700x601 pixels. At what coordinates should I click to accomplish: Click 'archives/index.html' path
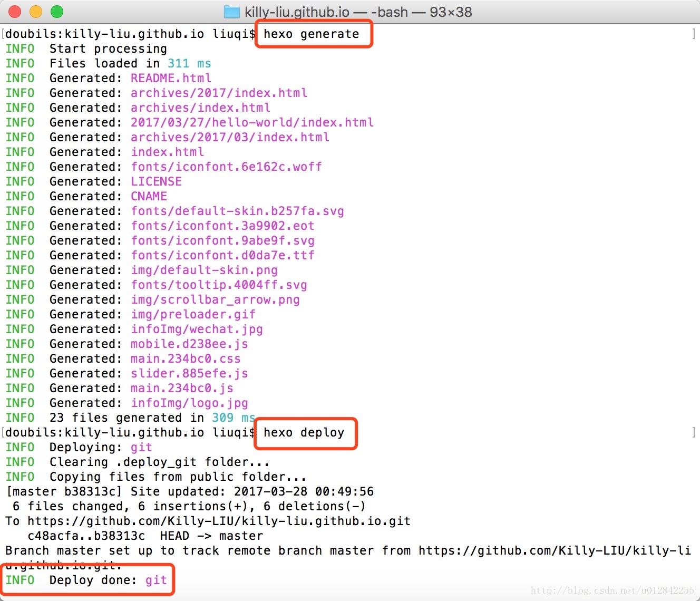201,108
